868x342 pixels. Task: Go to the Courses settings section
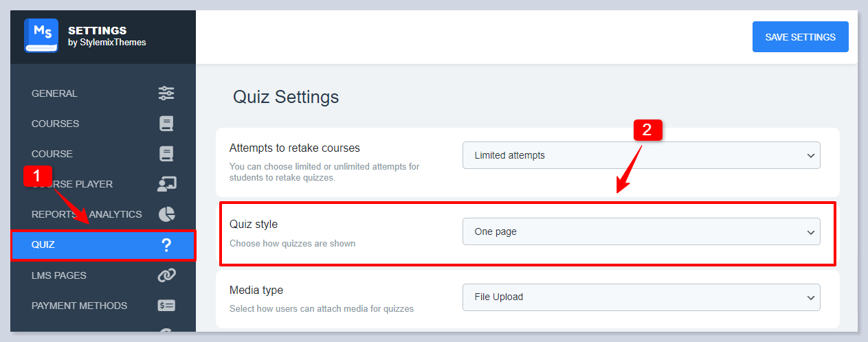point(56,124)
